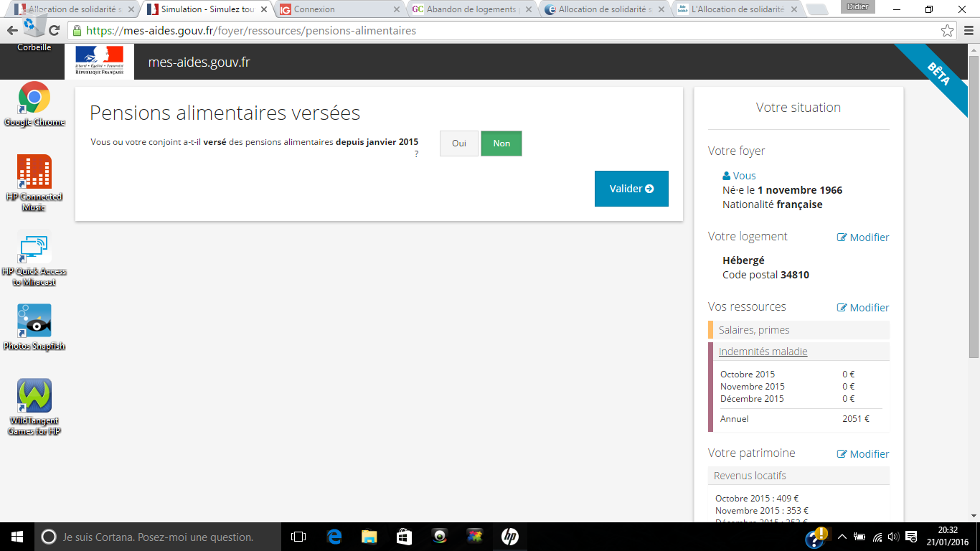
Task: Click the Octobre 2015 : 409 € line
Action: click(757, 499)
